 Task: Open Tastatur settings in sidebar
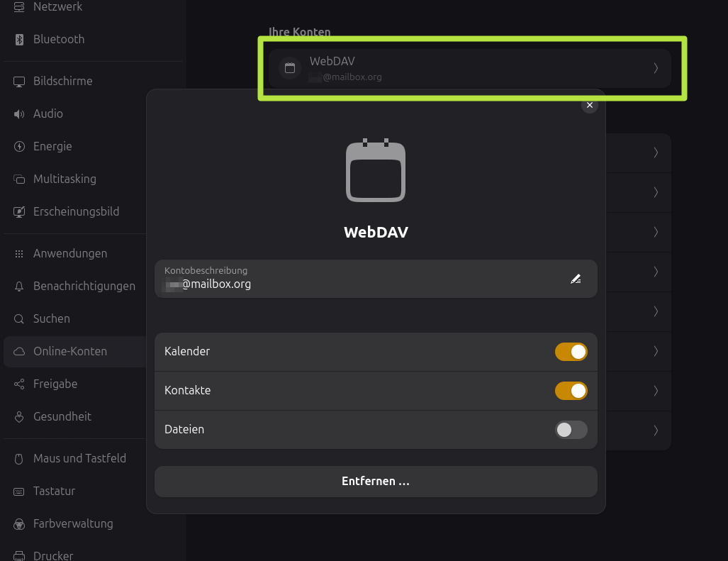click(54, 491)
